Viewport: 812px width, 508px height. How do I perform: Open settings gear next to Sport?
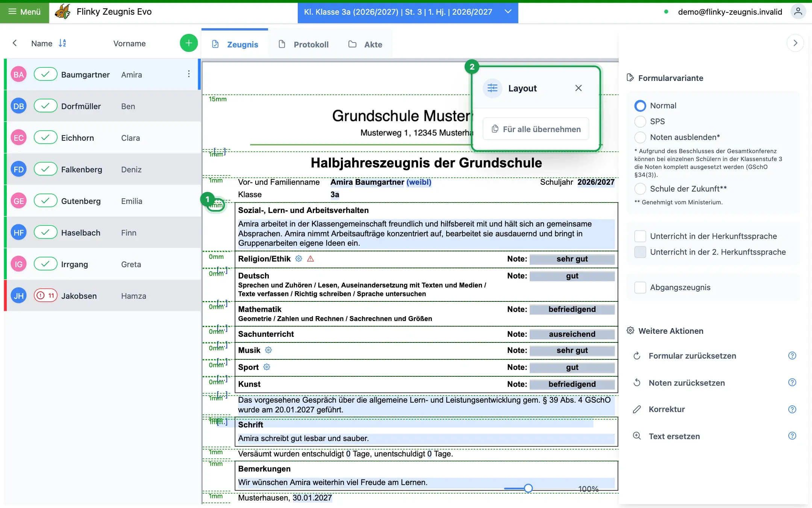point(267,367)
